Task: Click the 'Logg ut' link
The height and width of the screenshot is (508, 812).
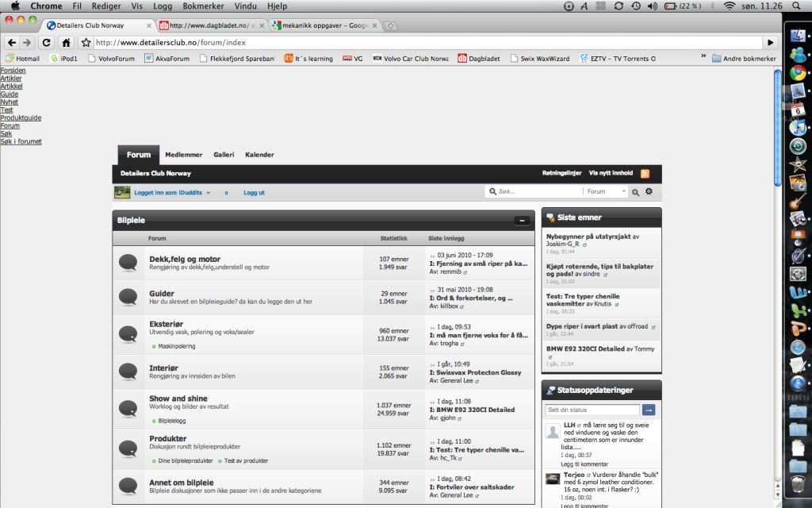Action: 254,193
